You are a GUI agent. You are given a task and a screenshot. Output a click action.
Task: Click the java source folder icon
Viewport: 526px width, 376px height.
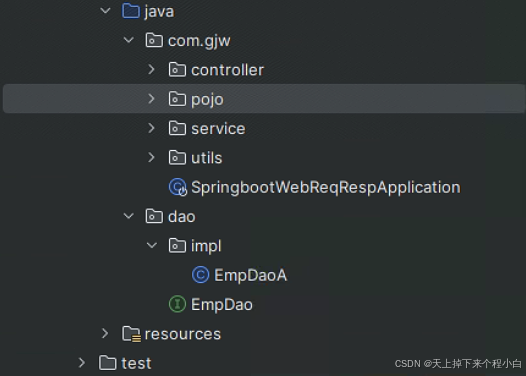tap(131, 11)
